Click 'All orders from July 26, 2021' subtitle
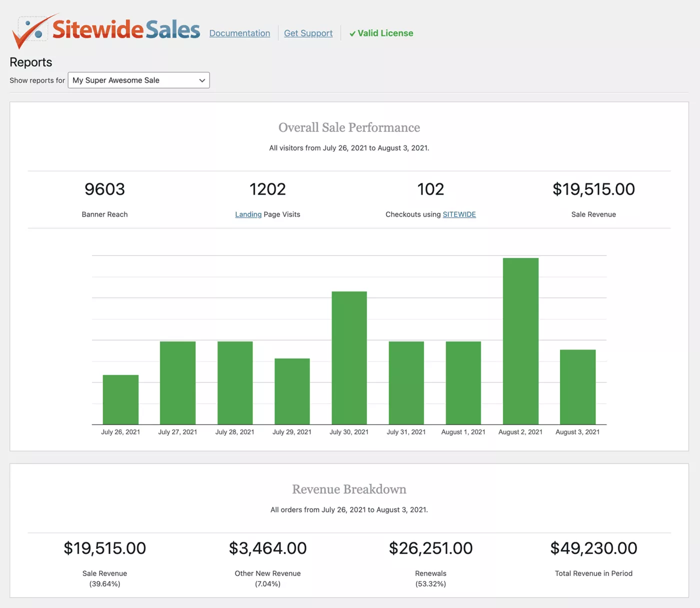 coord(349,510)
